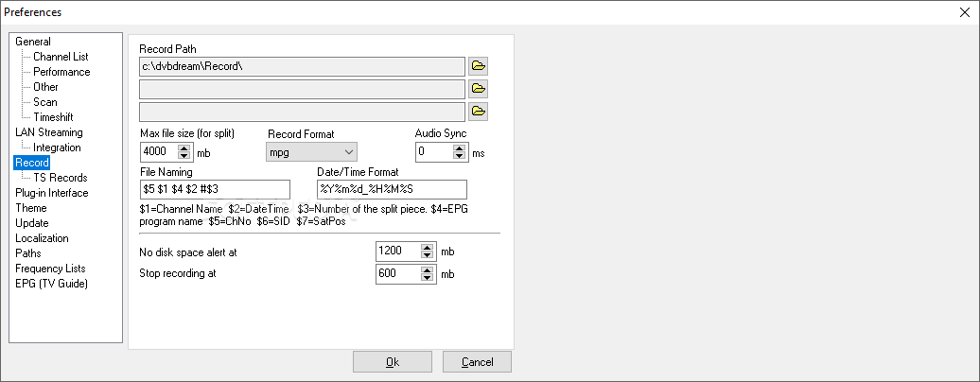980x382 pixels.
Task: Select the Record tree item
Action: [x=32, y=163]
